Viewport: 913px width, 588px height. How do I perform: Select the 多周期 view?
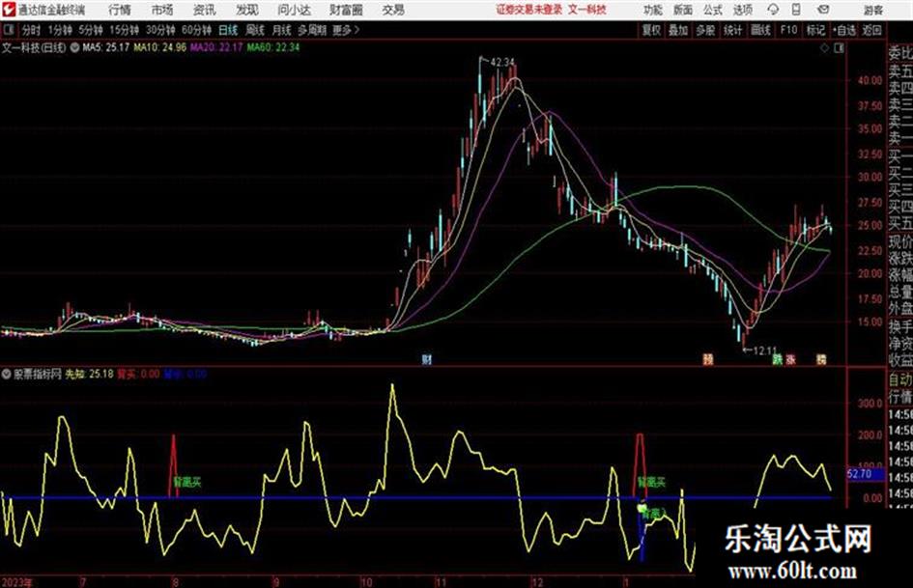312,30
